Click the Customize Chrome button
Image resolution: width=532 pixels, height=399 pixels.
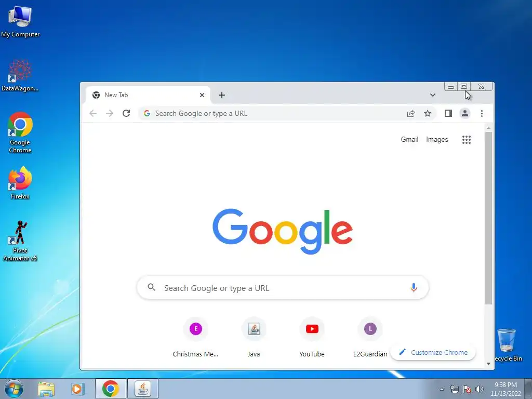pyautogui.click(x=433, y=353)
